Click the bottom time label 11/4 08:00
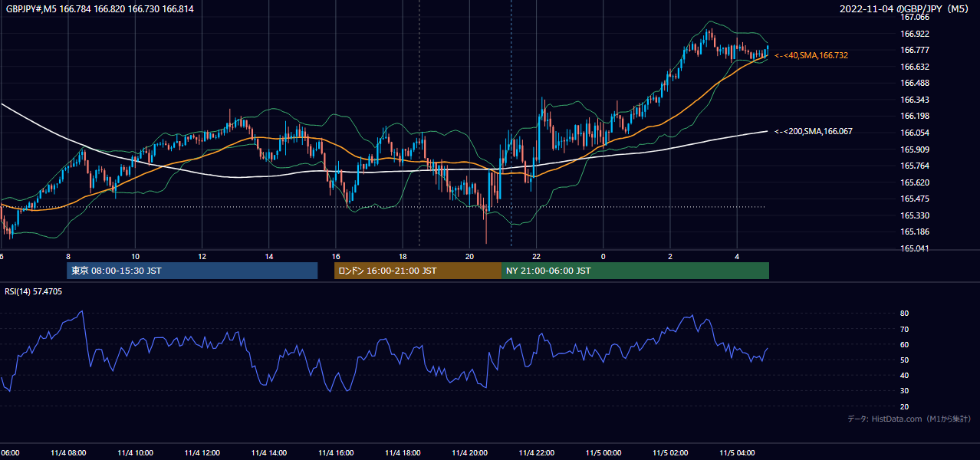The height and width of the screenshot is (460, 980). tap(68, 452)
